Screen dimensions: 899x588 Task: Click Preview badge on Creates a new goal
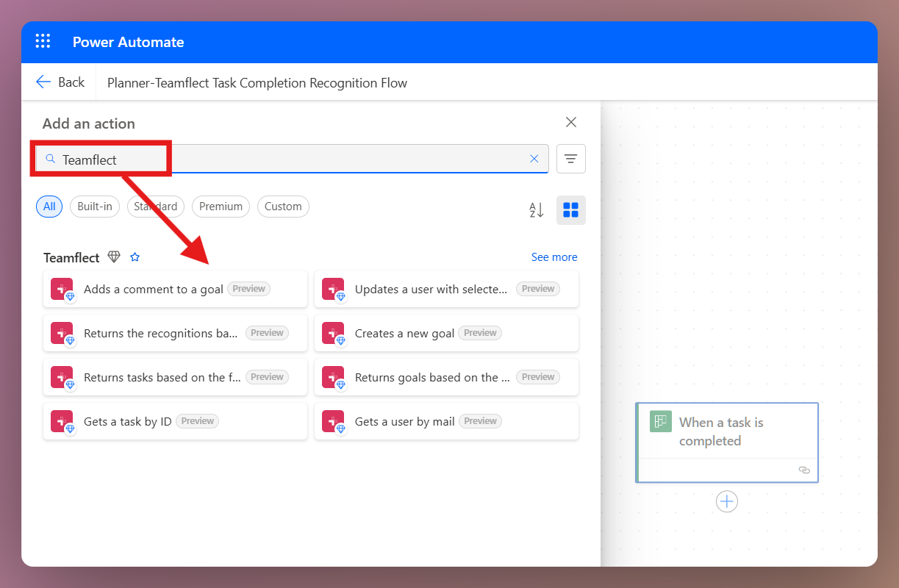480,333
